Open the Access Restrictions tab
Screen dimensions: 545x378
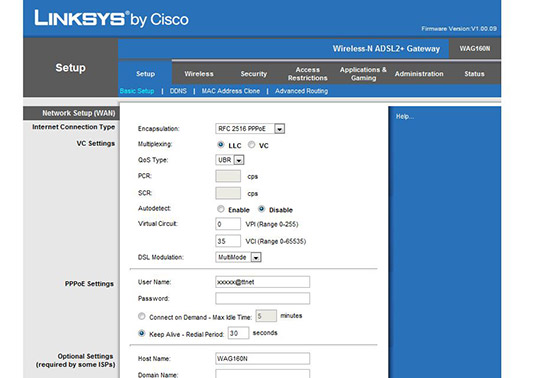308,74
